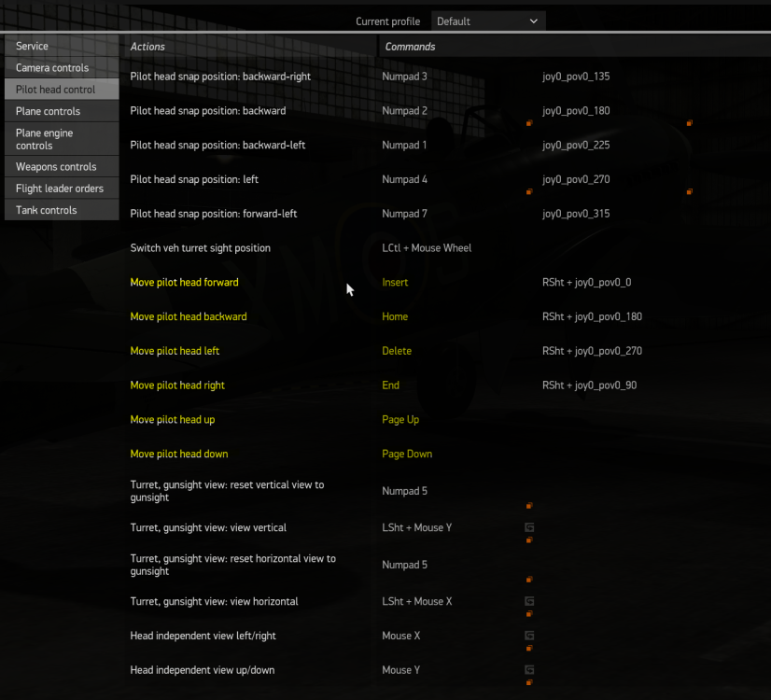Select the invert-axis icon next to LSht + Mouse X

tap(529, 601)
